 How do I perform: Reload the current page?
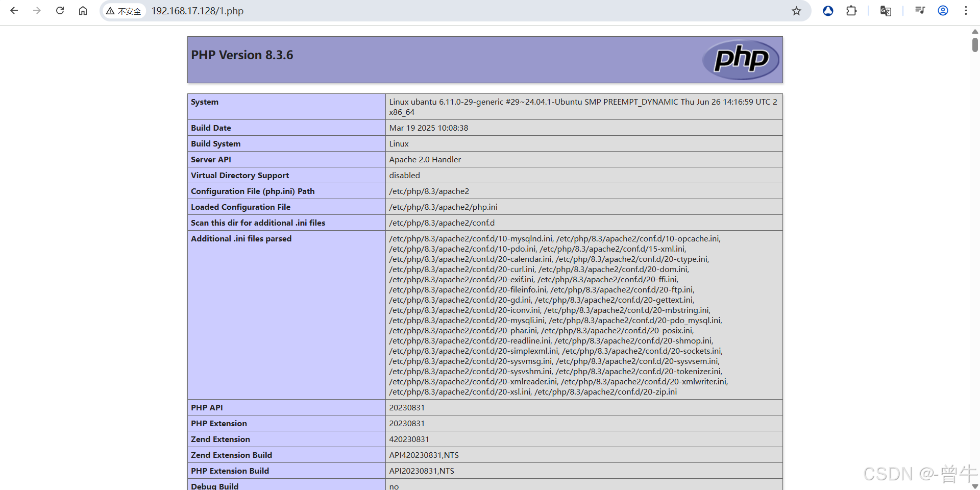pos(60,11)
